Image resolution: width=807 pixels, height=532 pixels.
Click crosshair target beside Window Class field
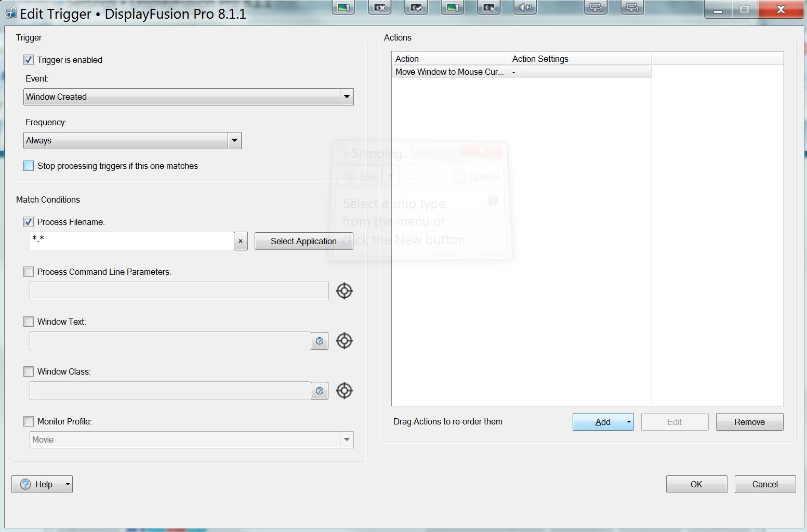(345, 391)
